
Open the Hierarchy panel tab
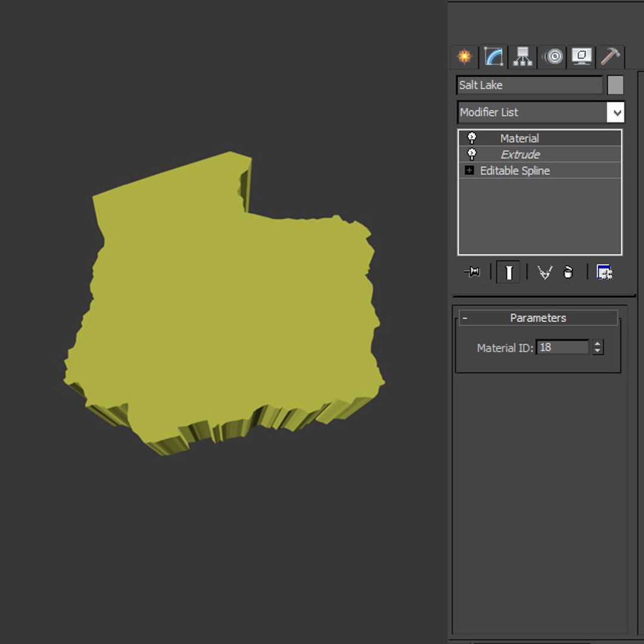point(522,56)
